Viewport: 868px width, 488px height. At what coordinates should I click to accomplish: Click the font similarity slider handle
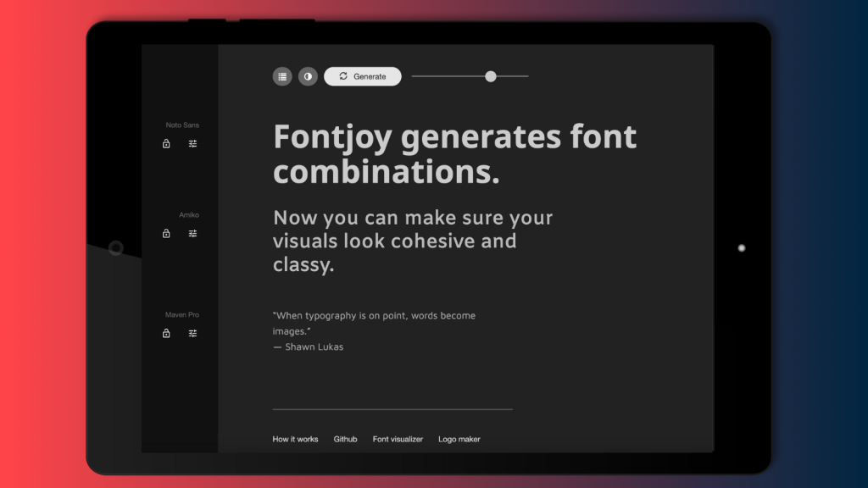pos(491,76)
